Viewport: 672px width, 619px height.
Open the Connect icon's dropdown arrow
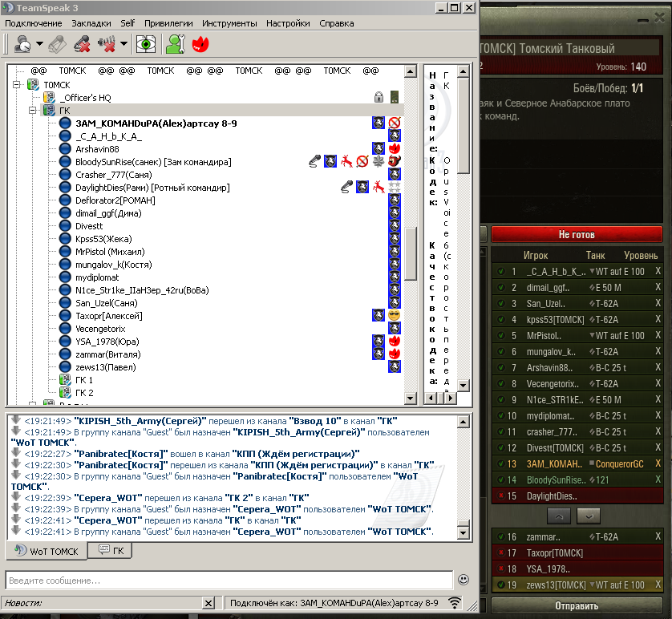click(x=39, y=43)
